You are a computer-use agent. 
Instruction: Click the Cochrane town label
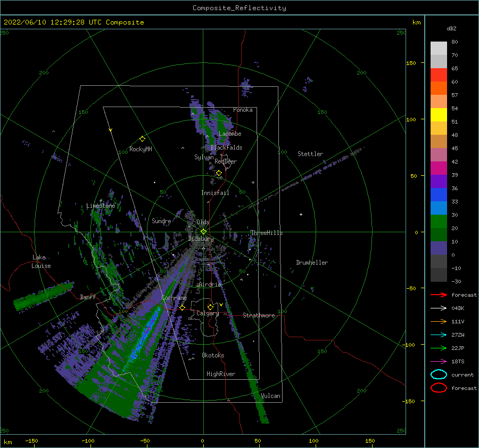tap(174, 298)
